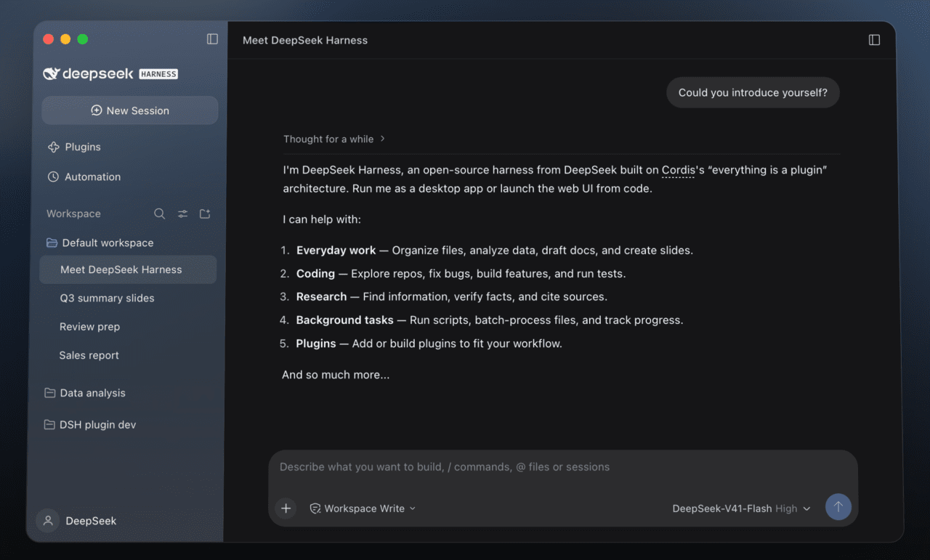Send the message with the arrow button

[x=838, y=507]
